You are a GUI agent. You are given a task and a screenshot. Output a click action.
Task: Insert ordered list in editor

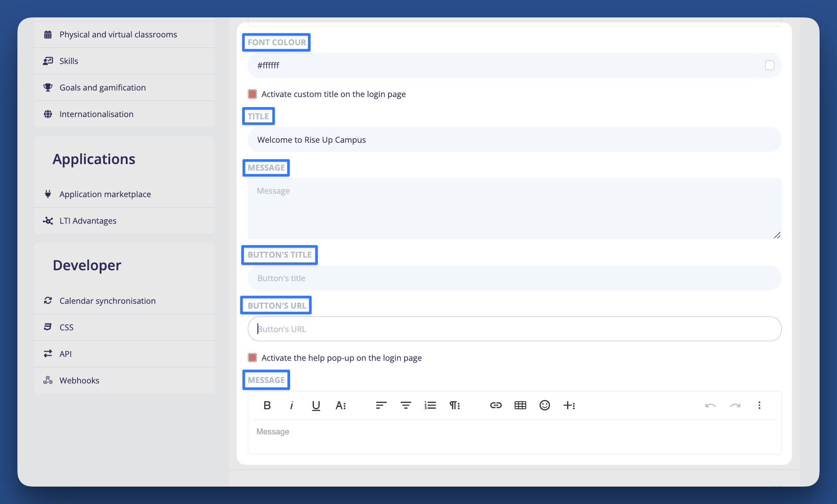[430, 405]
